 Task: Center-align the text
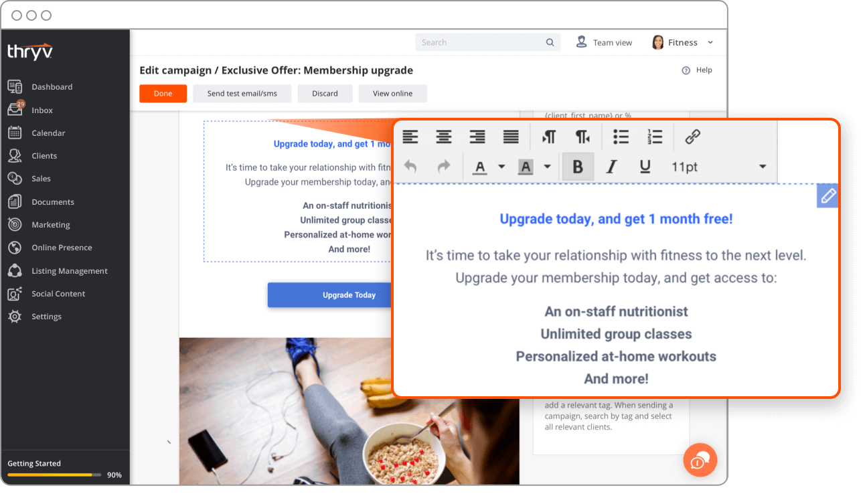tap(444, 137)
